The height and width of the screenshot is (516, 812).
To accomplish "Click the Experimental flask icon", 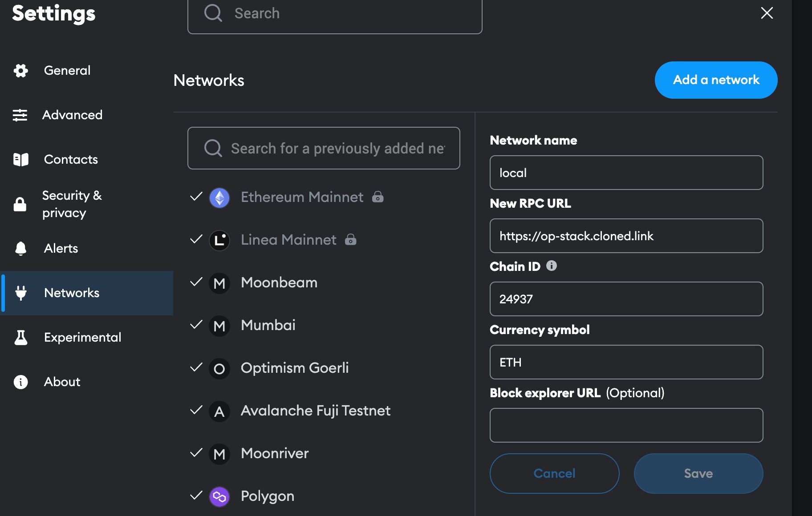I will point(20,338).
